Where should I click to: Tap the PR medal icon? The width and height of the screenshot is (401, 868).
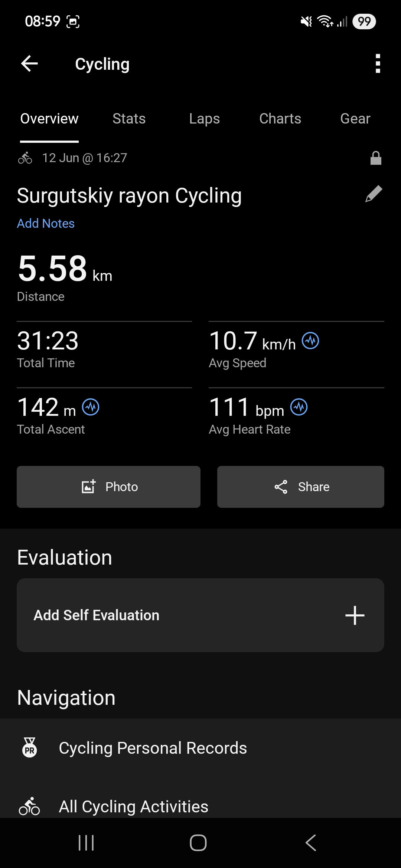30,747
